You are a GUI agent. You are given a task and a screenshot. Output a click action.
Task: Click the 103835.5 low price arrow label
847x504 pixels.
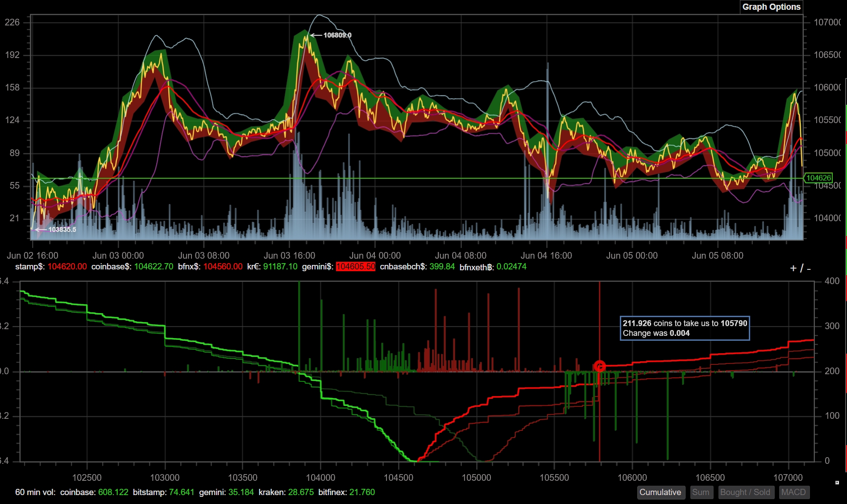point(62,230)
